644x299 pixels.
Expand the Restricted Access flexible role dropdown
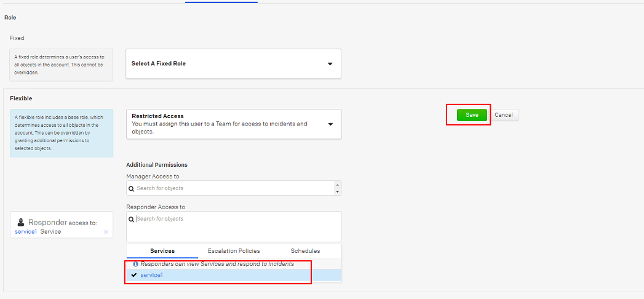point(233,124)
